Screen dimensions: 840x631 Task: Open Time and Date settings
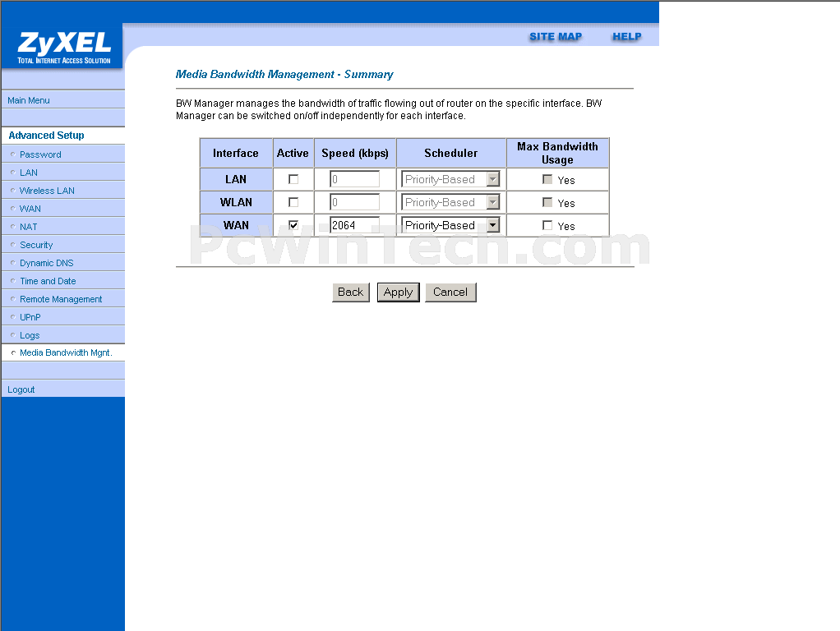(48, 281)
